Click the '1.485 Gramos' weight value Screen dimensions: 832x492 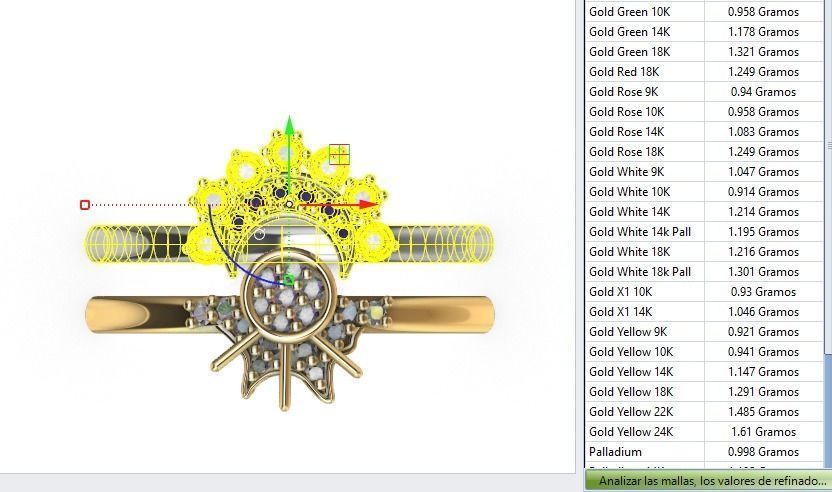coord(763,412)
